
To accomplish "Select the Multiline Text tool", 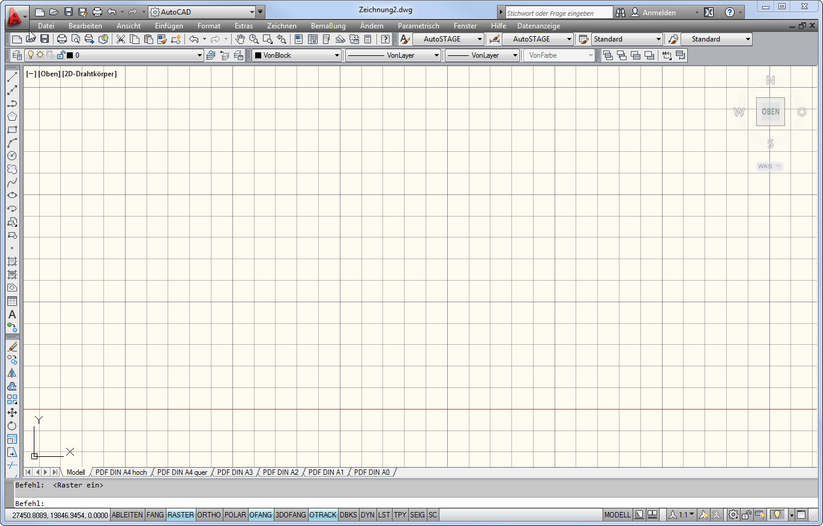I will pos(12,314).
